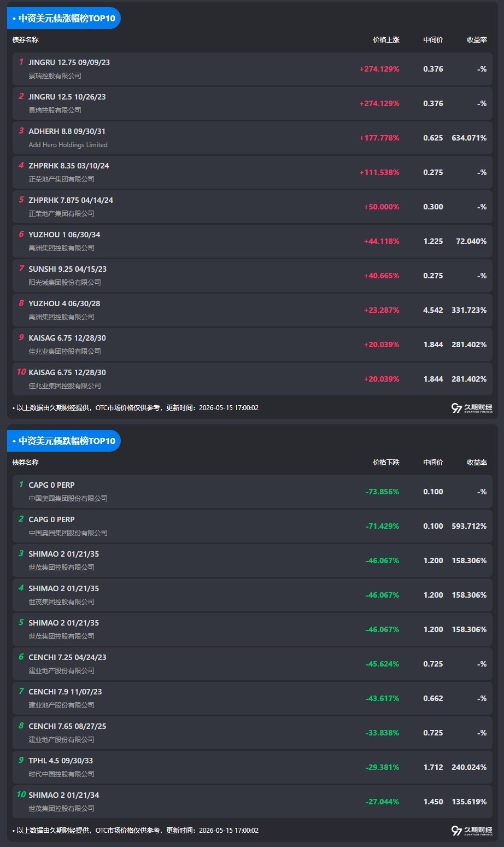
Task: Click the data source footnote under the gainers table
Action: [136, 408]
